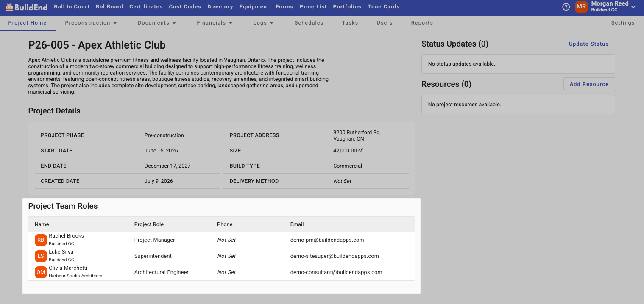Viewport: 644px width, 304px height.
Task: Click the name Olivia Marchetti
Action: pos(68,268)
